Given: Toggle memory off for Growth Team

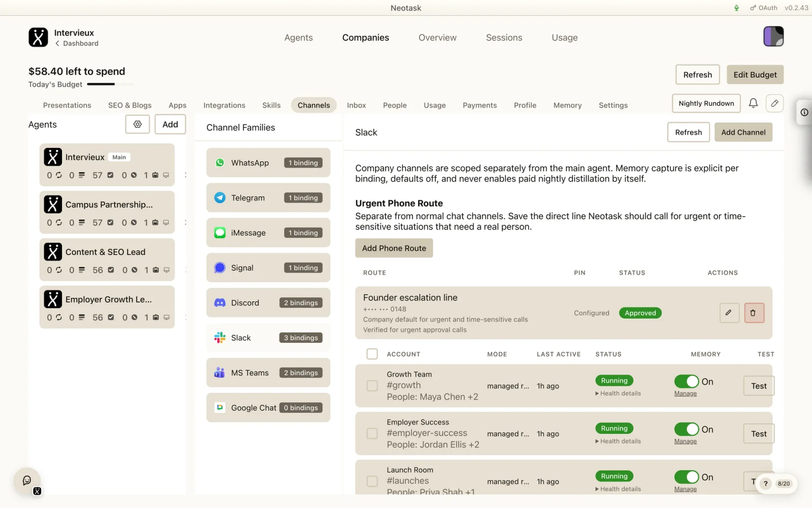Looking at the screenshot, I should [687, 382].
